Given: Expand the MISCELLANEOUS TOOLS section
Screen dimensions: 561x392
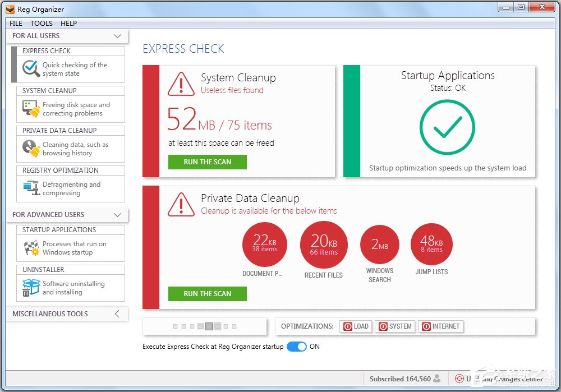Looking at the screenshot, I should [67, 313].
